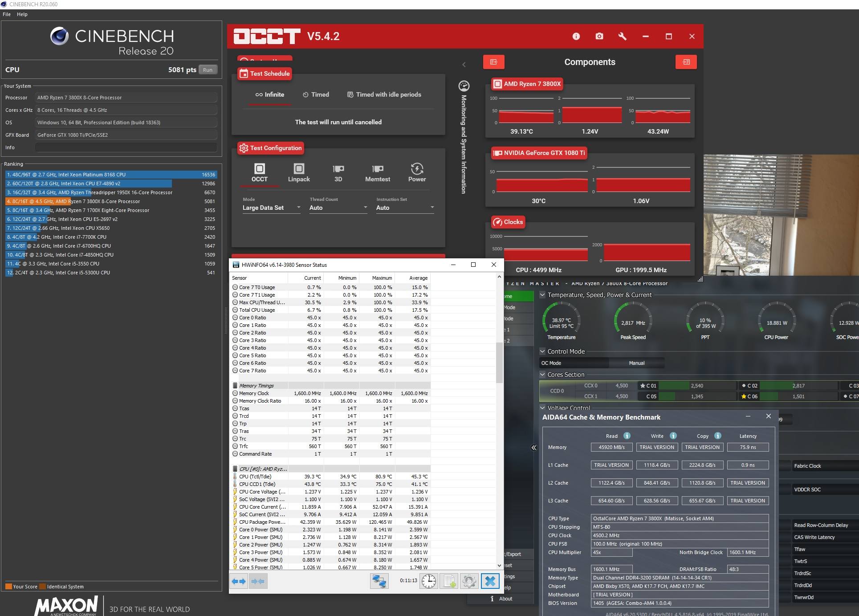
Task: Click the gold star marker on core C 06
Action: click(x=744, y=396)
